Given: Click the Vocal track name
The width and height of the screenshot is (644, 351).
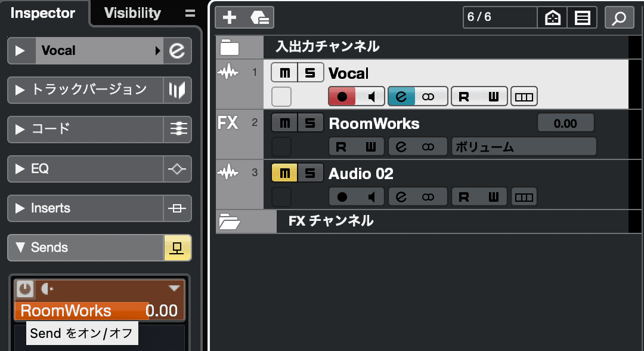Looking at the screenshot, I should 348,73.
